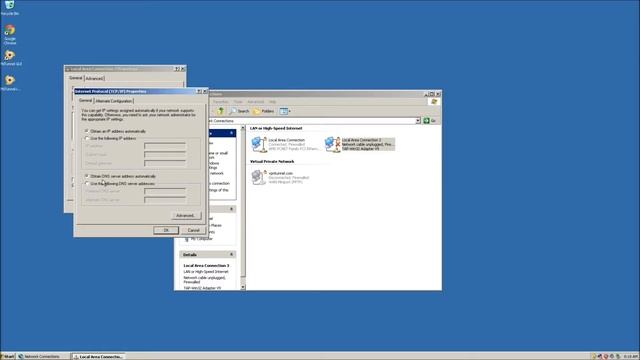
Task: Click the Search toolbar button
Action: coord(240,111)
